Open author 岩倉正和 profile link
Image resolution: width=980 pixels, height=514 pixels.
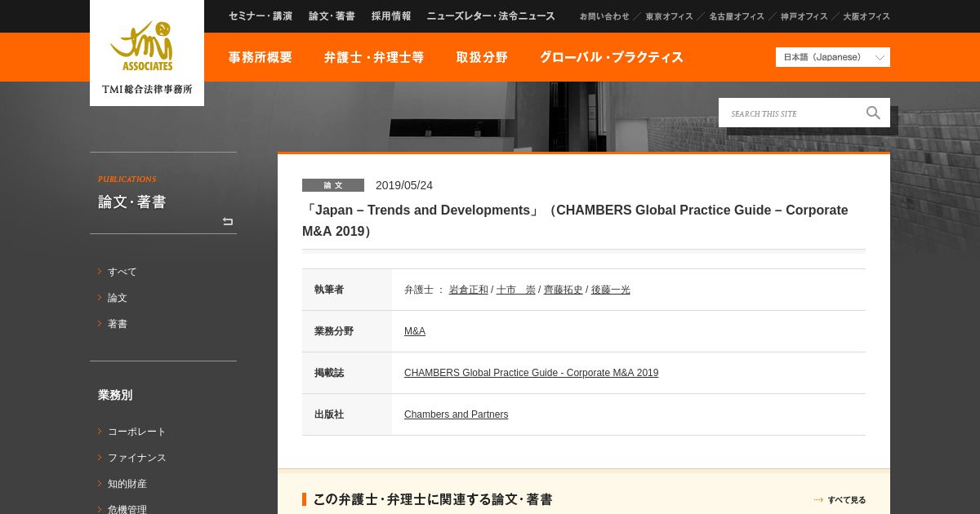(468, 290)
